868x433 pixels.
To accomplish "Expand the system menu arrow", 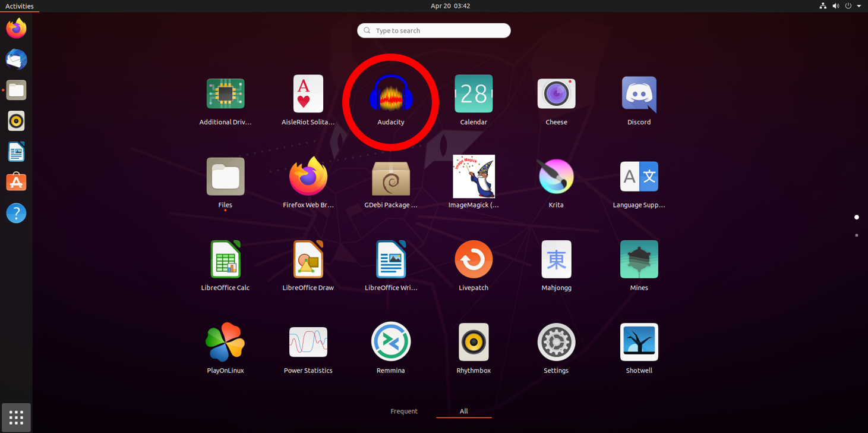I will click(x=859, y=6).
